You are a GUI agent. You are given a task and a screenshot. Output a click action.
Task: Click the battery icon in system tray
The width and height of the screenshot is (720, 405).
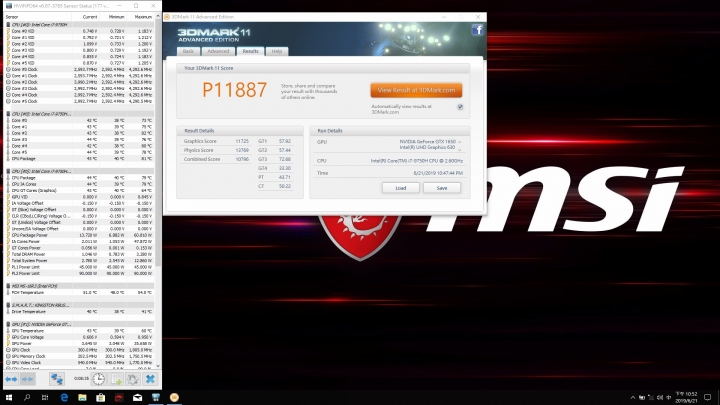pyautogui.click(x=641, y=398)
